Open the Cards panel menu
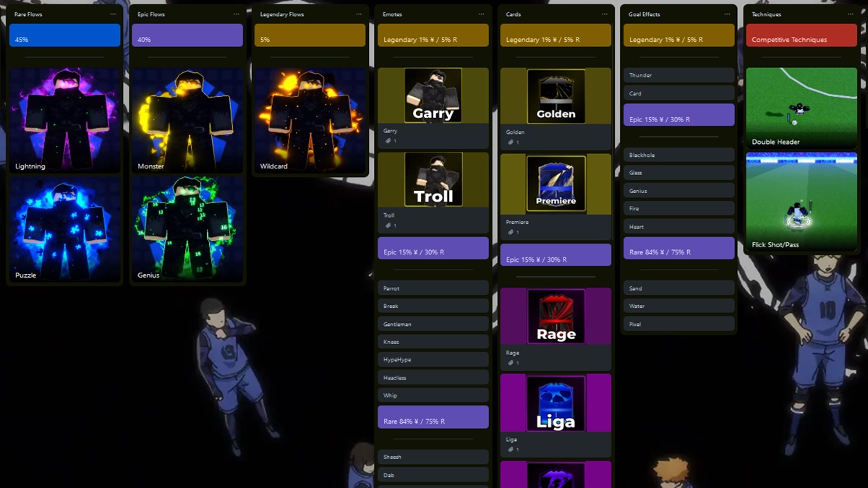The image size is (868, 488). pyautogui.click(x=604, y=14)
